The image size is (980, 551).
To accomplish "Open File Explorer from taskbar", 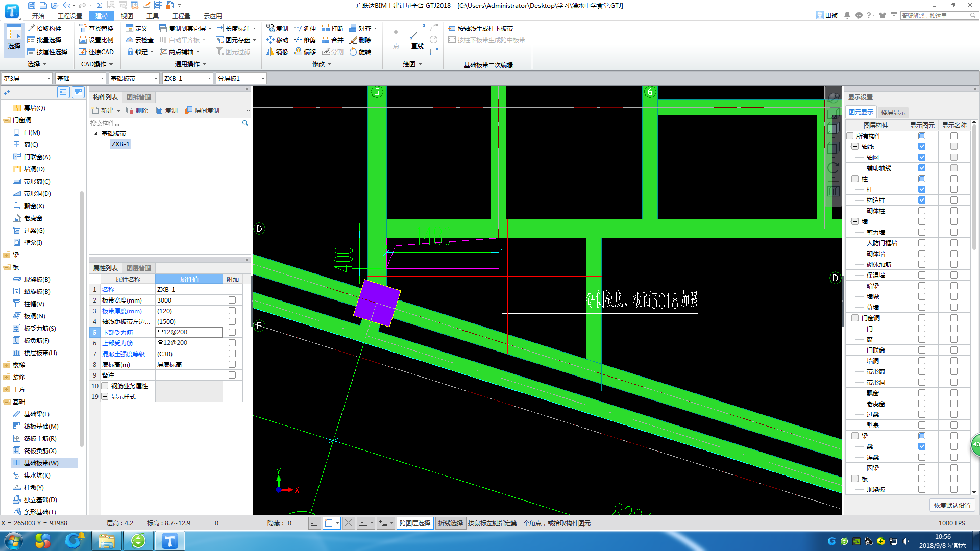I will point(106,541).
